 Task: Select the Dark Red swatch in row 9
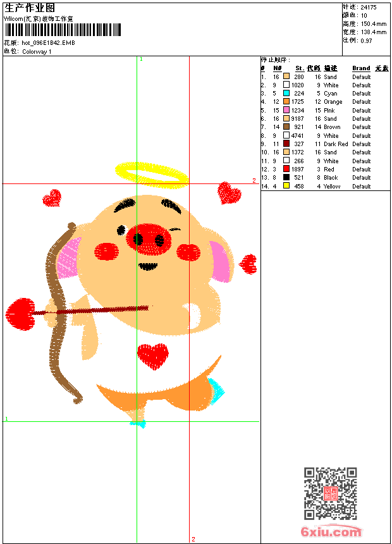tap(286, 144)
